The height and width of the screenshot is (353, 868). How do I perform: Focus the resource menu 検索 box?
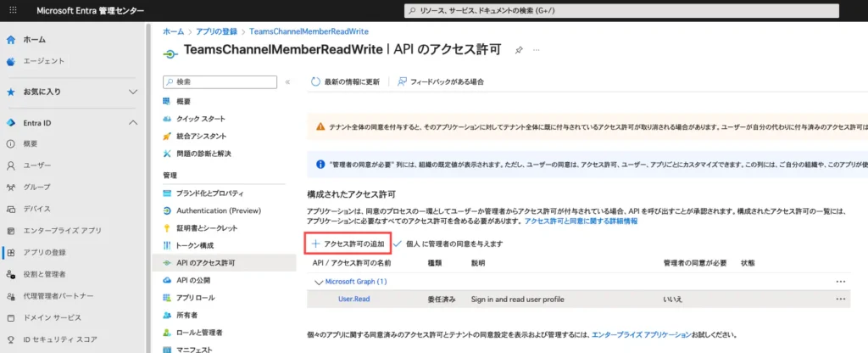220,82
